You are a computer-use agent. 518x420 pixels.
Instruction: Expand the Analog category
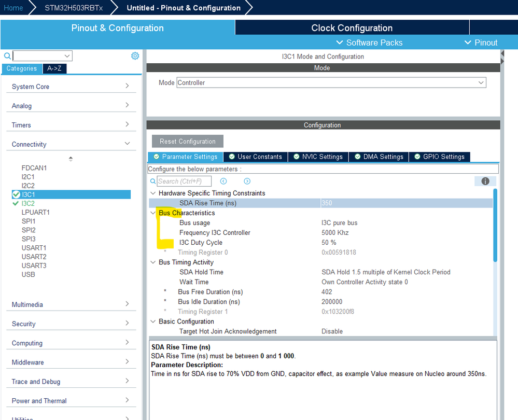click(x=71, y=105)
